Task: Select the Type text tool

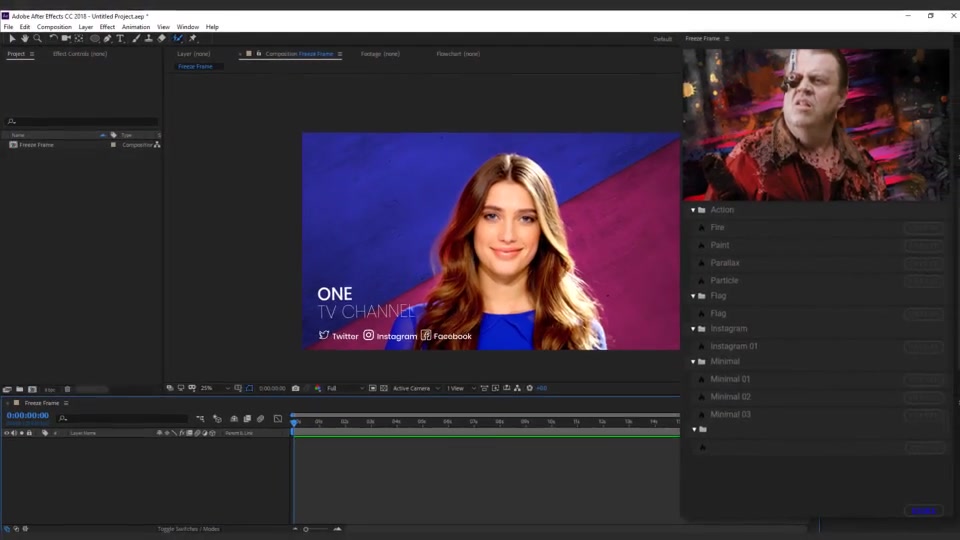Action: 120,38
